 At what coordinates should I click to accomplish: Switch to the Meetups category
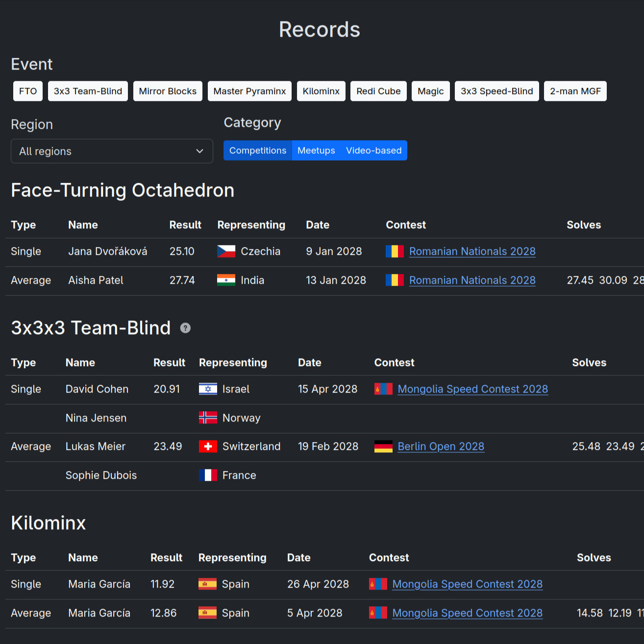click(x=316, y=150)
